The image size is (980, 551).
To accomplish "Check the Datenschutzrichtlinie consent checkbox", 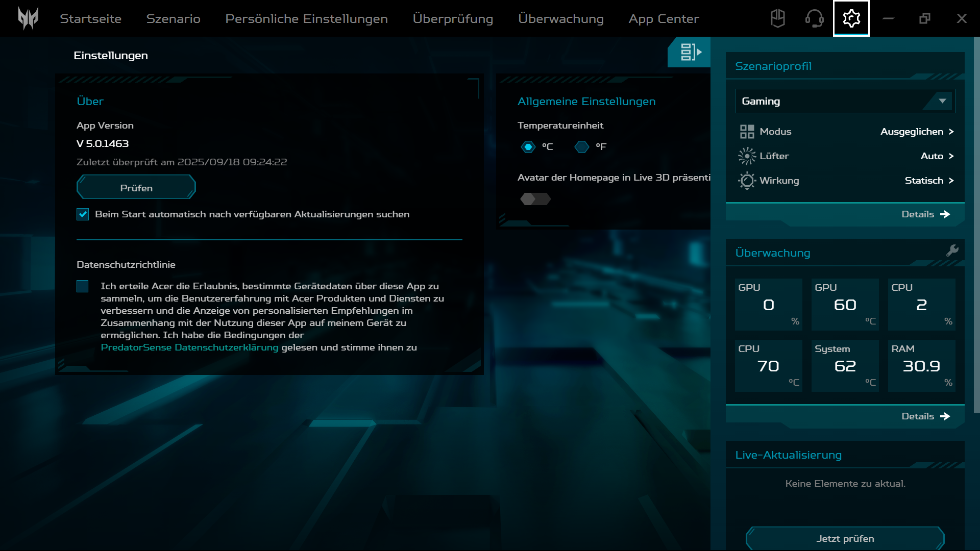I will click(83, 286).
